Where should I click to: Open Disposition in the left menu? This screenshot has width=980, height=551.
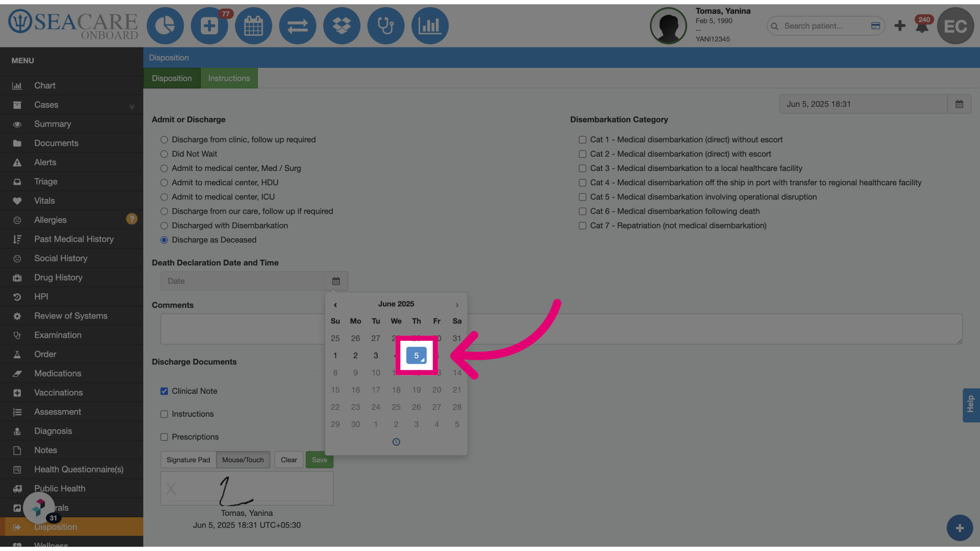[x=71, y=527]
